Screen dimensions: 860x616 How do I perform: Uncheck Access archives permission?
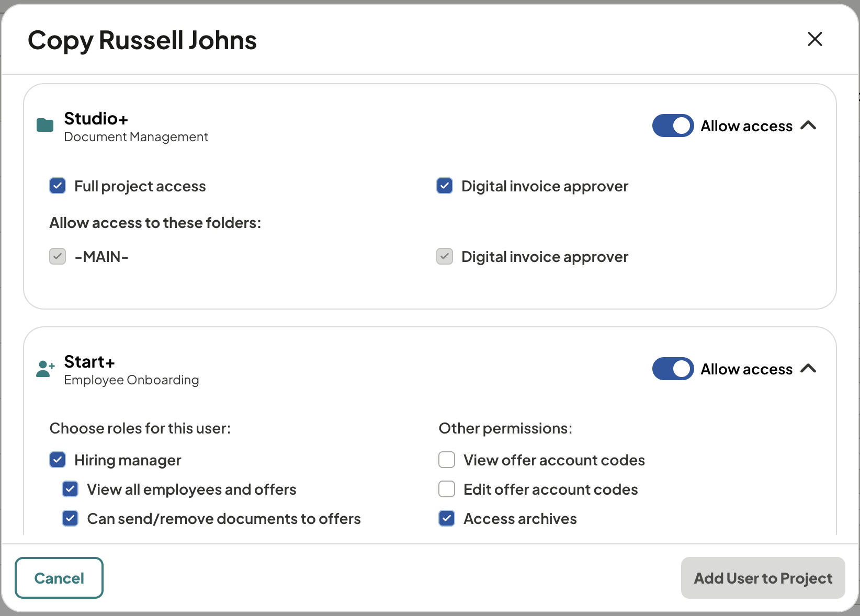(x=447, y=518)
